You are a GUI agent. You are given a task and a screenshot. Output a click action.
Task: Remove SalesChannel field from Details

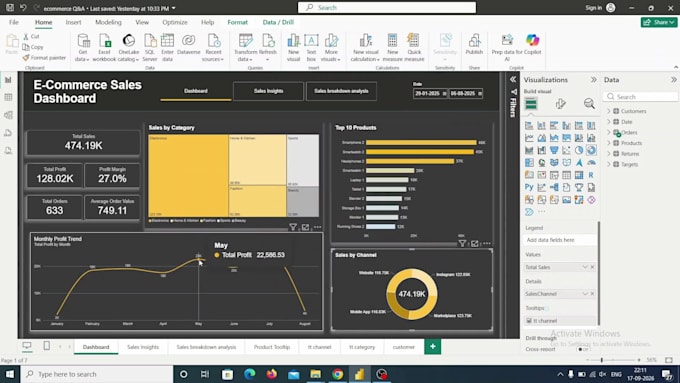[x=592, y=294]
